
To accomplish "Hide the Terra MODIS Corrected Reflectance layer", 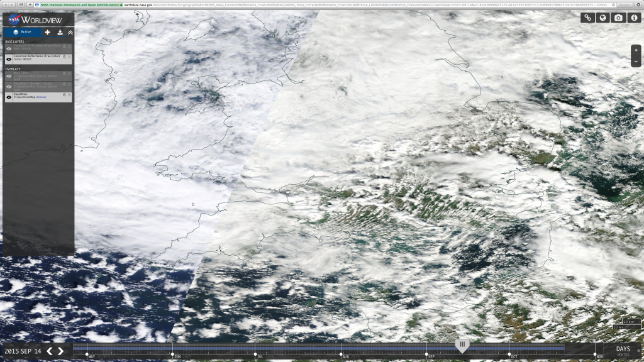I will pyautogui.click(x=9, y=59).
